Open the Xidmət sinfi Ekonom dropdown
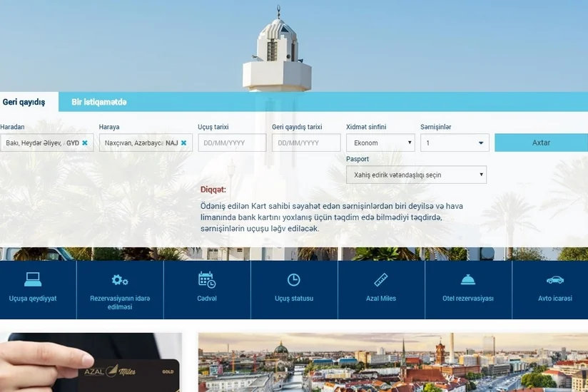The width and height of the screenshot is (588, 392). click(380, 143)
